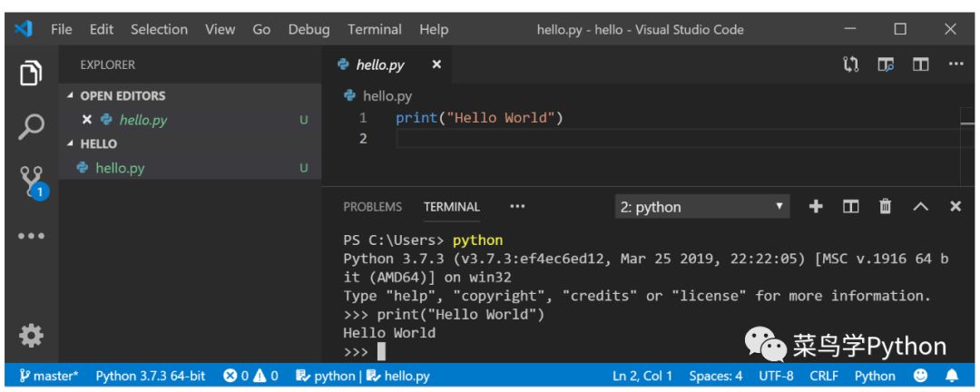Viewport: 980px width, 392px height.
Task: Close hello.py in Open Editors list
Action: point(87,120)
